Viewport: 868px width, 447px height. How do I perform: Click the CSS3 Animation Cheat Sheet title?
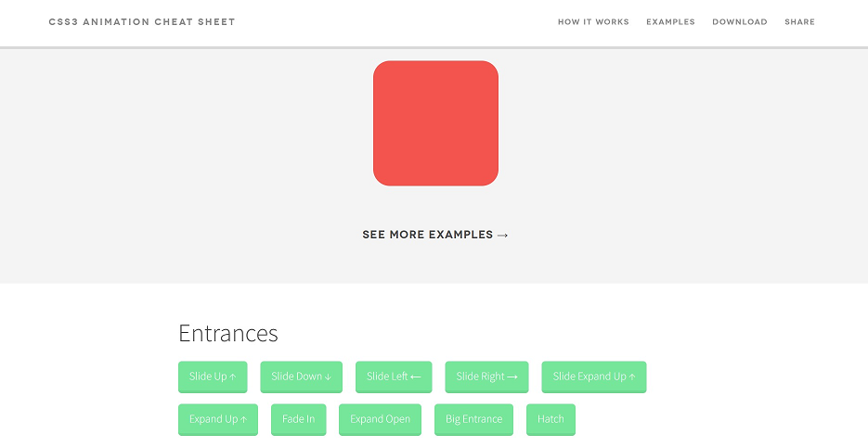click(x=142, y=22)
